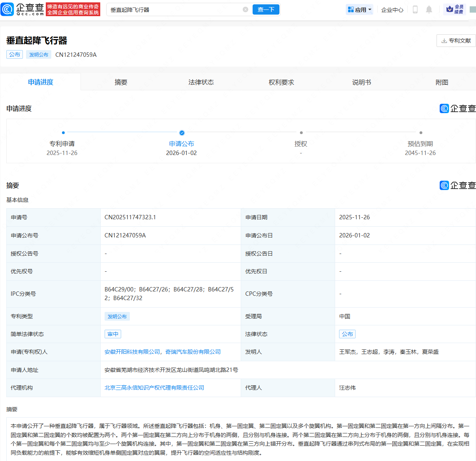The width and height of the screenshot is (476, 461).
Task: Open 安徽开阳科技有限公司 applicant link
Action: click(132, 352)
